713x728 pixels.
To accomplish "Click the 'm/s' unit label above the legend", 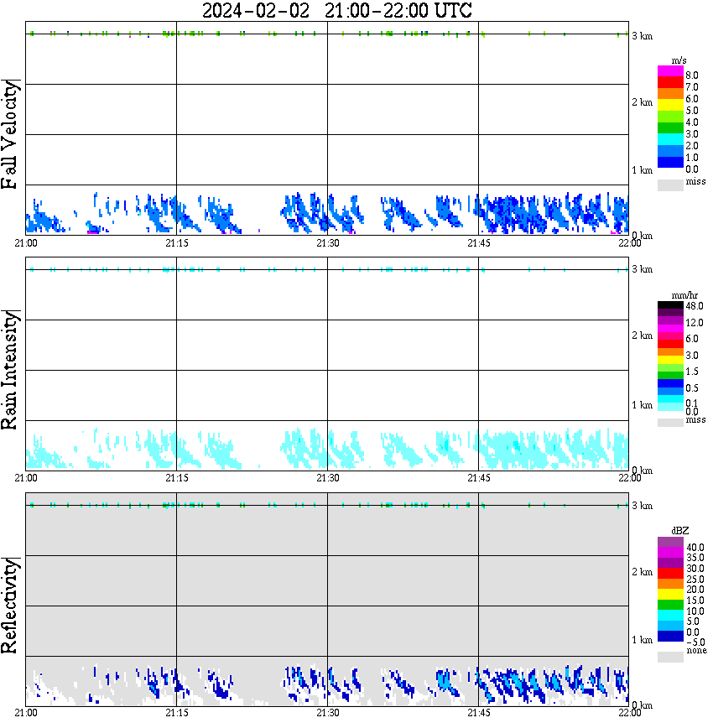I will tap(679, 60).
